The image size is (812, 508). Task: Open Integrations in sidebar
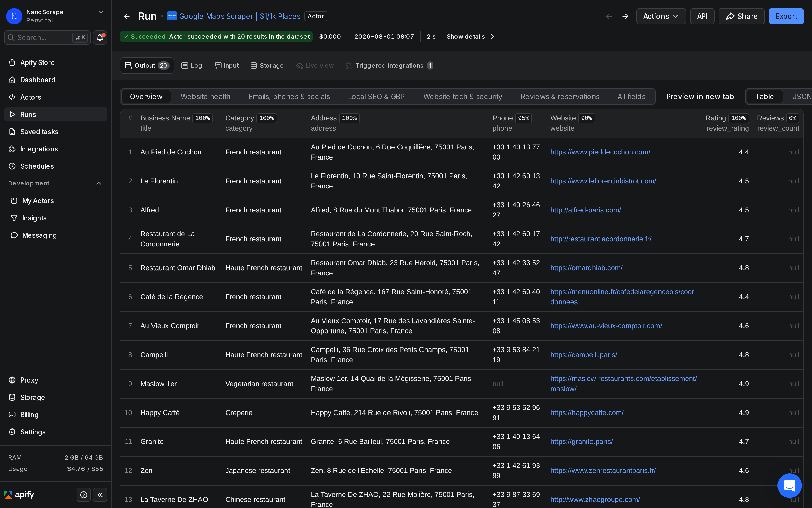pos(55,149)
